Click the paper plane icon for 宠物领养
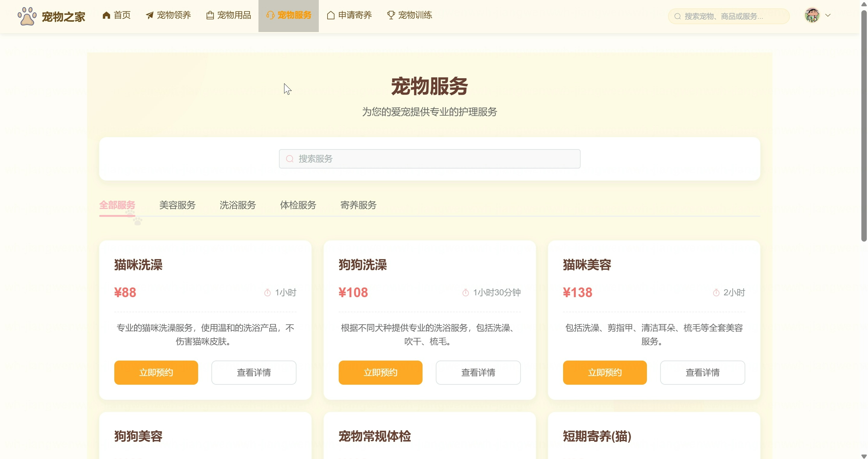The height and width of the screenshot is (459, 868). point(150,15)
